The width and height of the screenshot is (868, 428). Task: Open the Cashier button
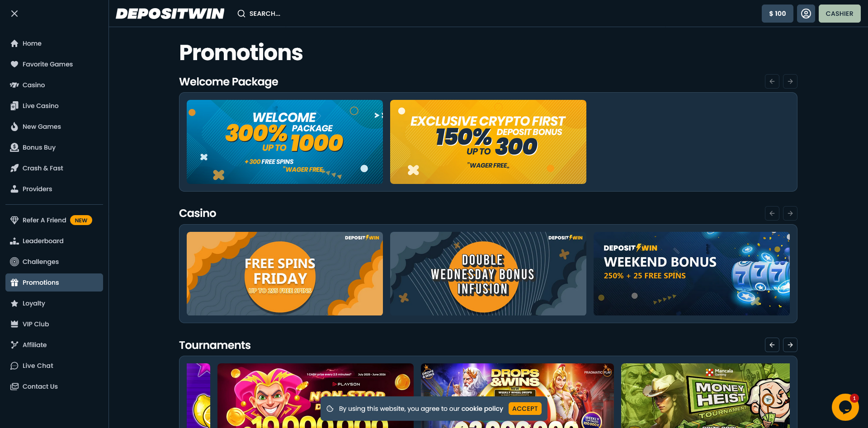839,14
